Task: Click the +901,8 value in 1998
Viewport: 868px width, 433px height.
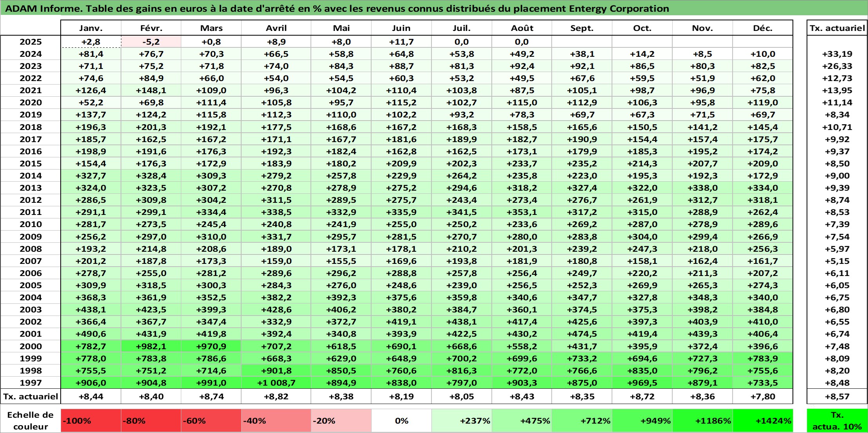Action: [276, 371]
